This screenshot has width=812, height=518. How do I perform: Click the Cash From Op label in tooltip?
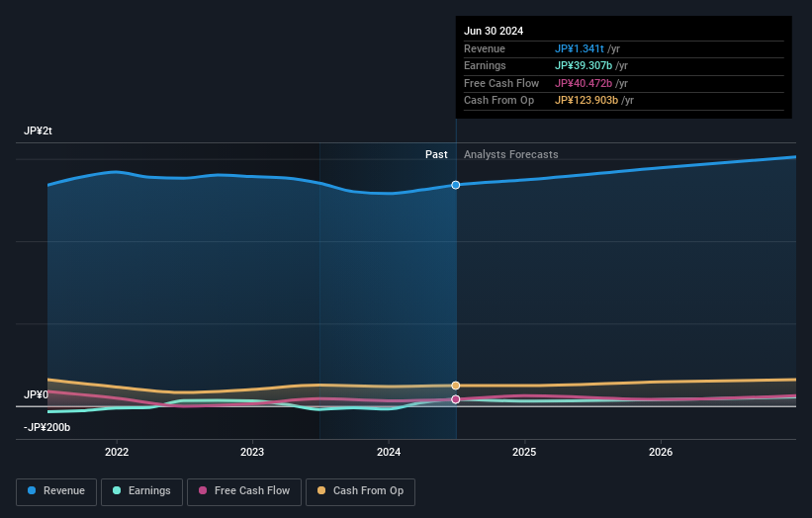[x=498, y=101]
